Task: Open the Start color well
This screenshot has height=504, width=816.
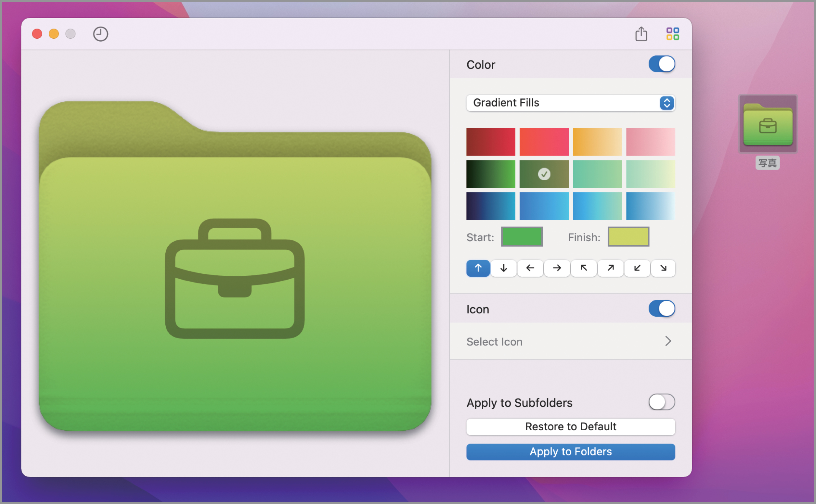Action: pos(522,237)
